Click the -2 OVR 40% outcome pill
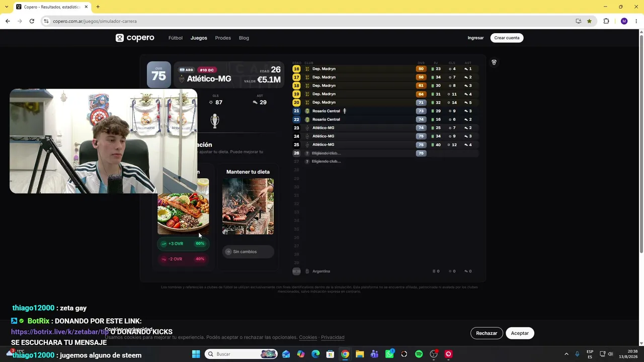The height and width of the screenshot is (362, 644). (183, 259)
